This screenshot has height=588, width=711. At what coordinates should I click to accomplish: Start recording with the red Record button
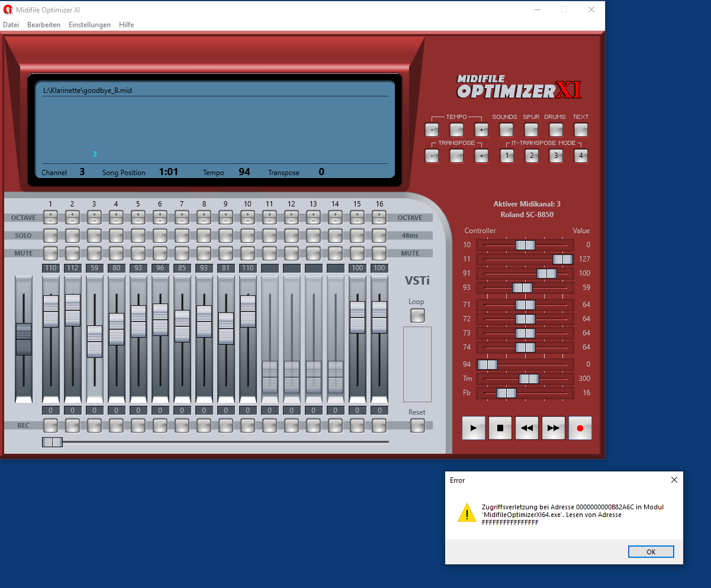580,428
